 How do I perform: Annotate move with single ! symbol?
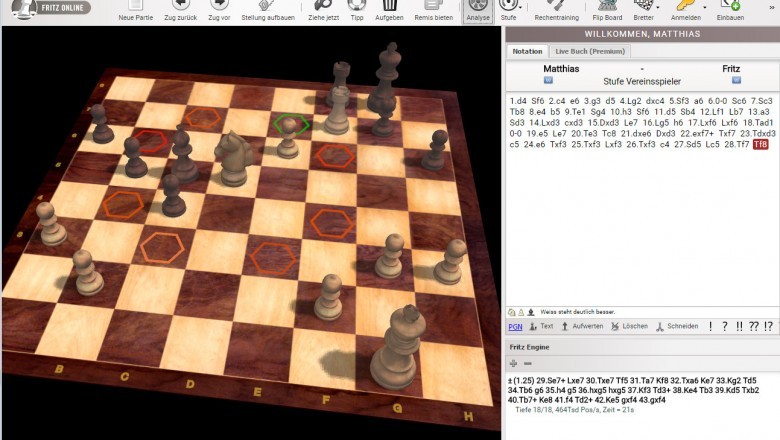tap(710, 326)
